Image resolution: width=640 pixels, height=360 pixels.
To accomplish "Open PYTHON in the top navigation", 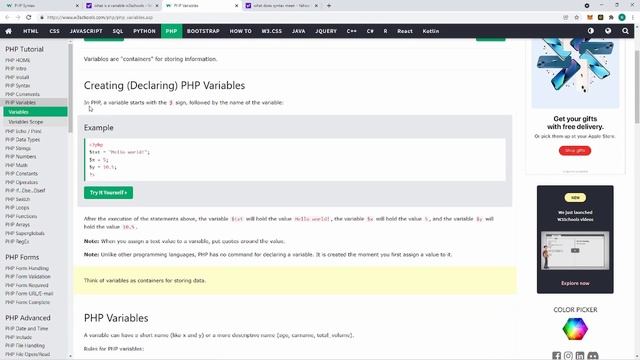I will point(144,31).
